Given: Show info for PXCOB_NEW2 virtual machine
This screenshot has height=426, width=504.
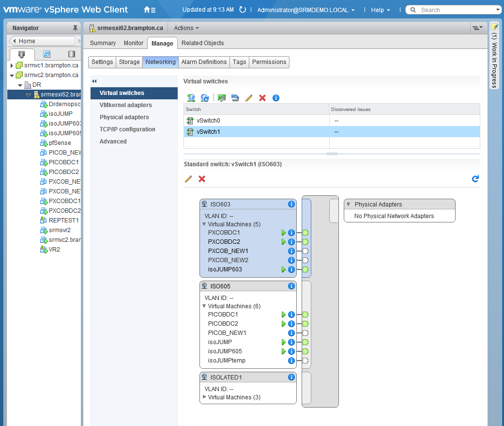Looking at the screenshot, I should click(291, 260).
